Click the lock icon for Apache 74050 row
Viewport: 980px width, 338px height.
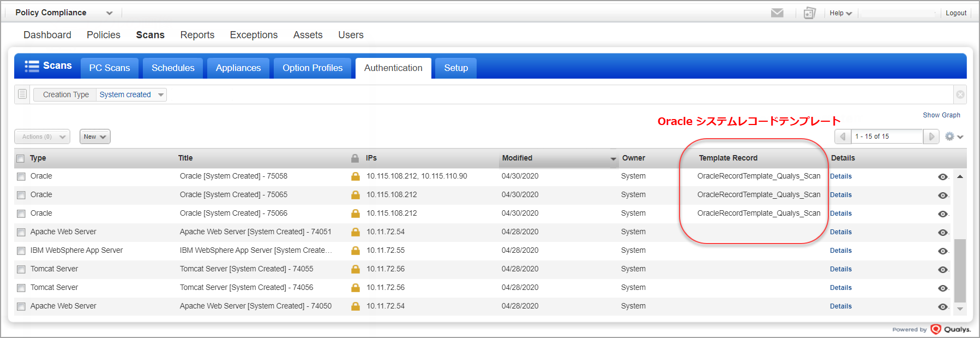[x=356, y=306]
